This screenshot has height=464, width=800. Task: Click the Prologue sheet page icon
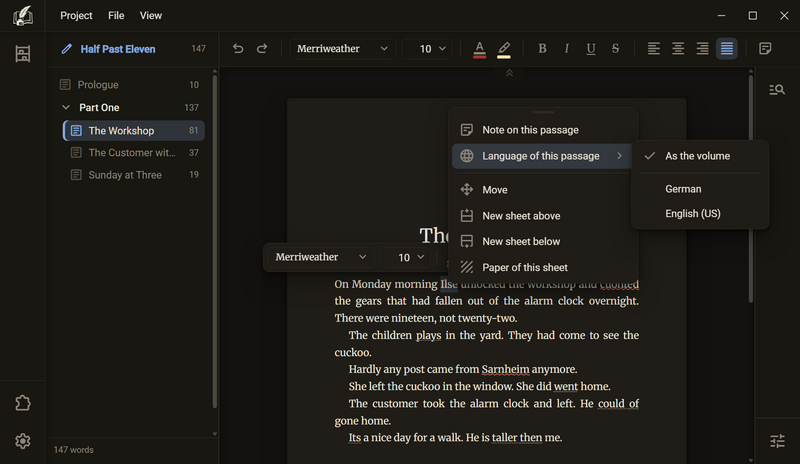pos(65,84)
